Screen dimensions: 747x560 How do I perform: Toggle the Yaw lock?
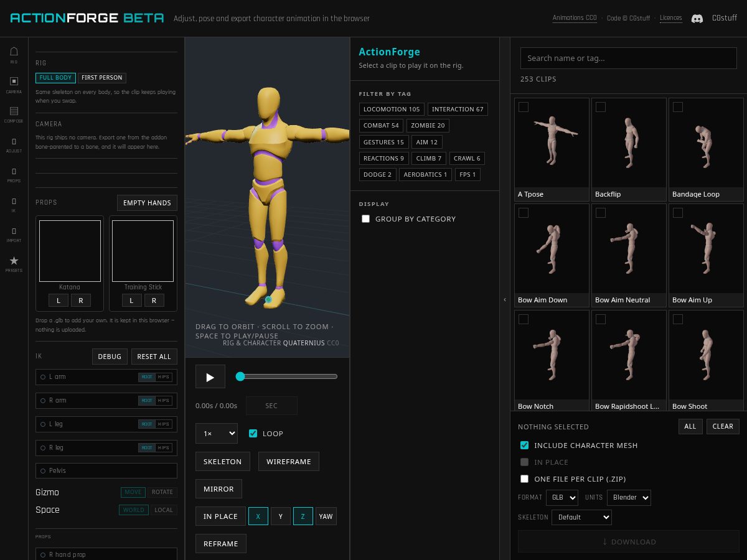[x=326, y=516]
